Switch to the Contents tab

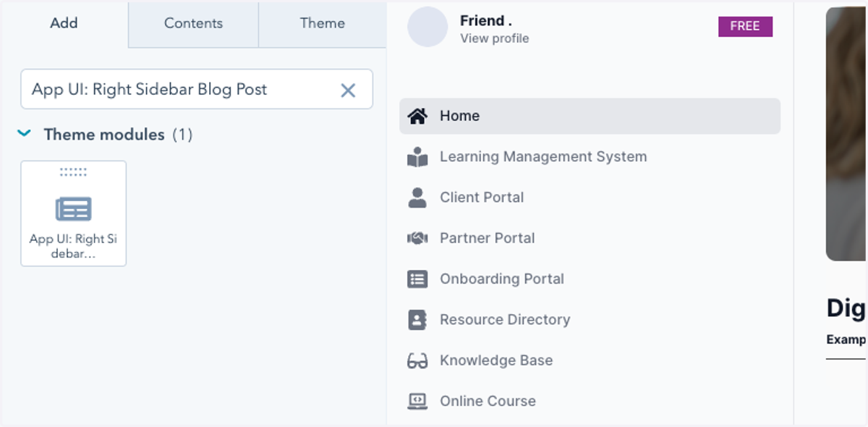click(x=193, y=24)
